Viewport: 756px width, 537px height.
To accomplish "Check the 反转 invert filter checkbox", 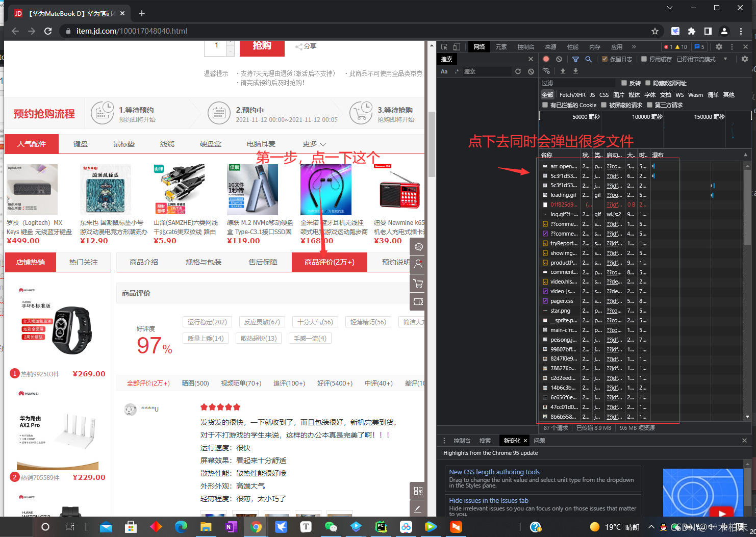I will coord(624,83).
